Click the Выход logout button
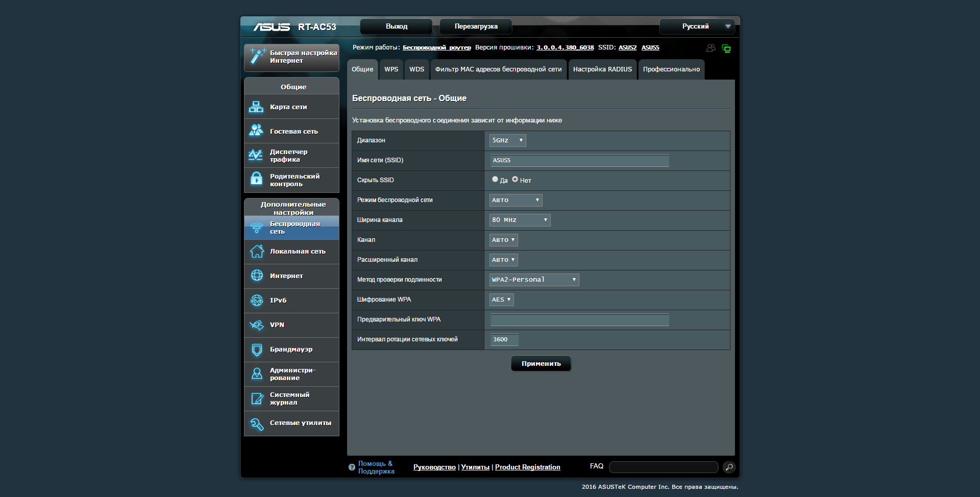This screenshot has width=980, height=497. click(397, 27)
